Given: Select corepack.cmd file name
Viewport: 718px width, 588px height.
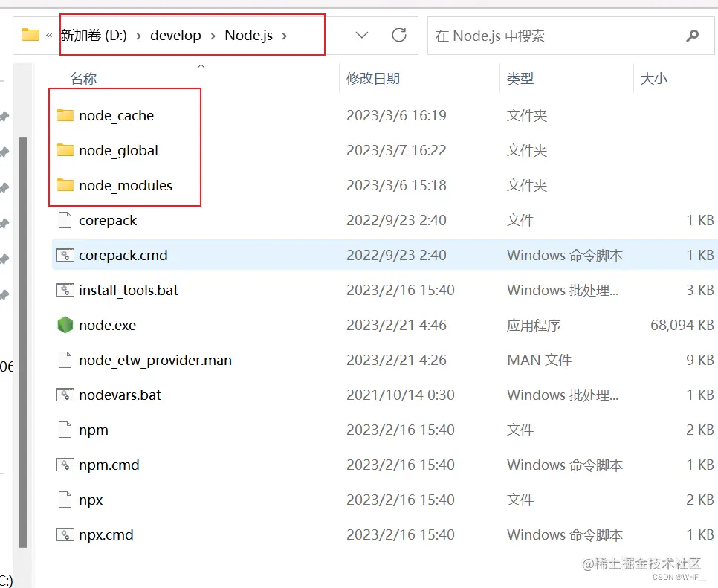Looking at the screenshot, I should 123,256.
